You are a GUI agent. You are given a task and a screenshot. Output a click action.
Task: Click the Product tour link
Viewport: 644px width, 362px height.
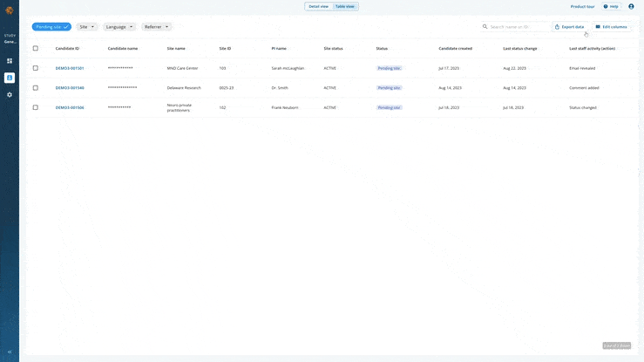(x=582, y=7)
